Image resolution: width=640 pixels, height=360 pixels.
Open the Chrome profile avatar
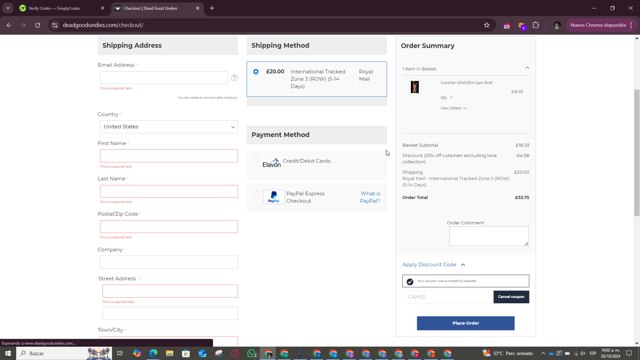(556, 25)
